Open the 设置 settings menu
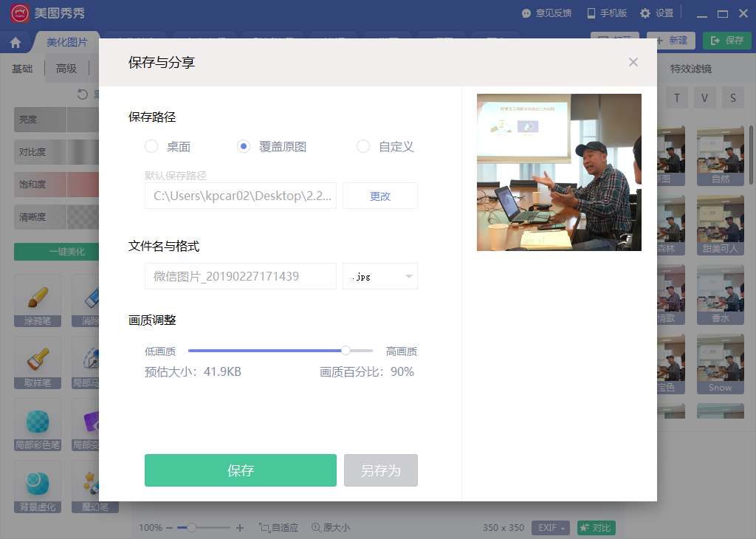This screenshot has width=756, height=539. (x=645, y=13)
